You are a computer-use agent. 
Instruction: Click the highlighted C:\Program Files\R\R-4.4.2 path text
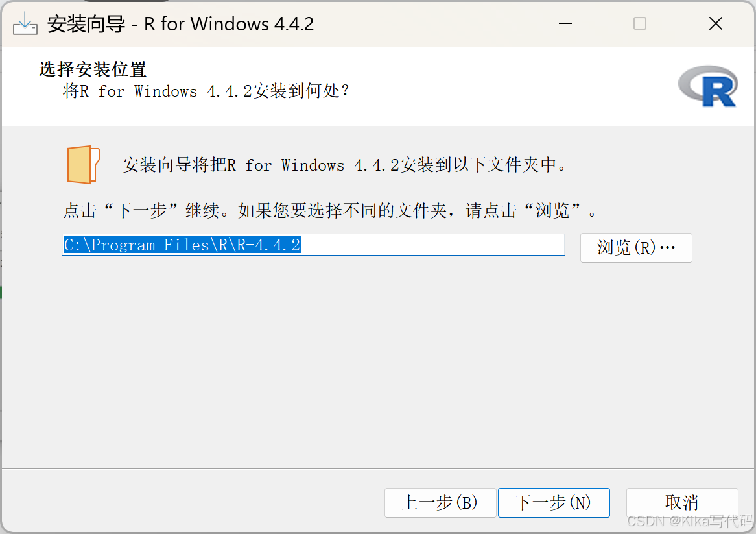coord(182,245)
